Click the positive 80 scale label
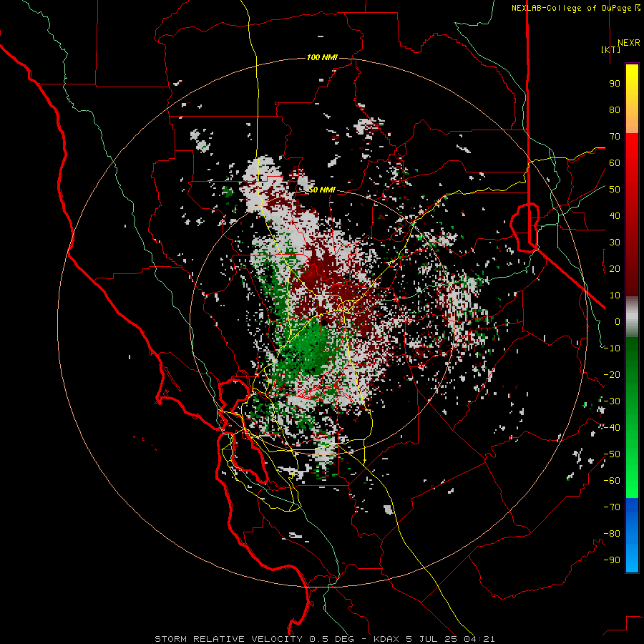The image size is (644, 644). [x=615, y=110]
